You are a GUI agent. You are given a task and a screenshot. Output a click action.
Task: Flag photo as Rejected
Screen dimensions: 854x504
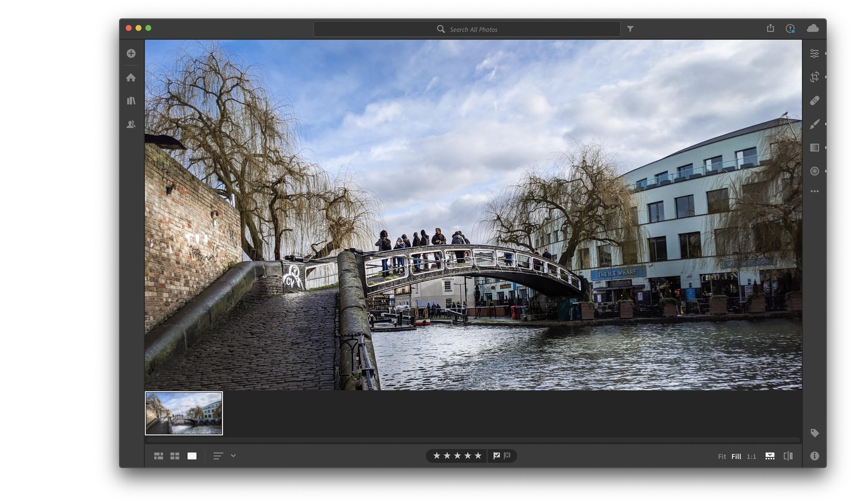coord(507,456)
